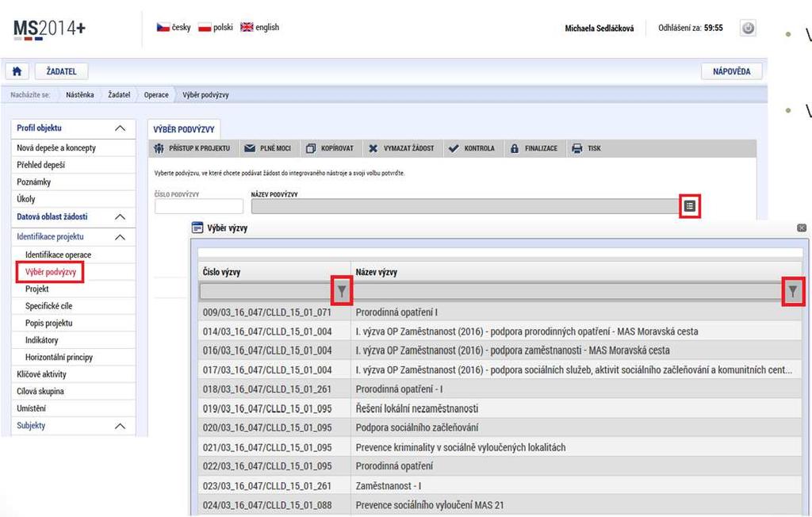Select row 017/03_16_047/CLLD_15_01_004
Viewport: 812px width, 517px height.
(x=500, y=370)
